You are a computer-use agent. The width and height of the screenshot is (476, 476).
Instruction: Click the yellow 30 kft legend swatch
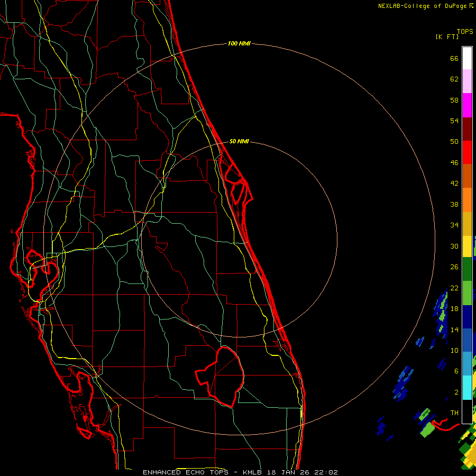pos(467,246)
